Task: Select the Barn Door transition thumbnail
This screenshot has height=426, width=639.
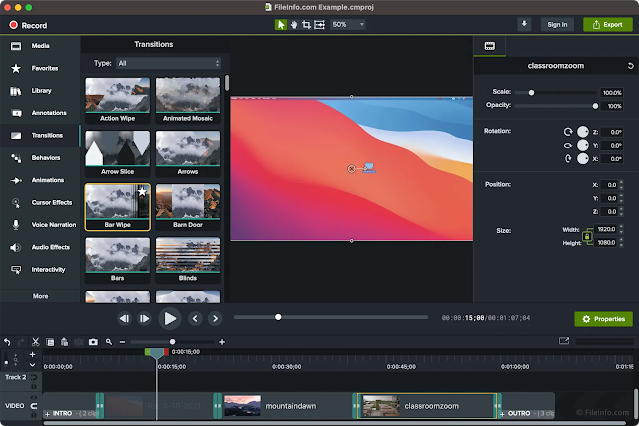Action: pyautogui.click(x=187, y=207)
